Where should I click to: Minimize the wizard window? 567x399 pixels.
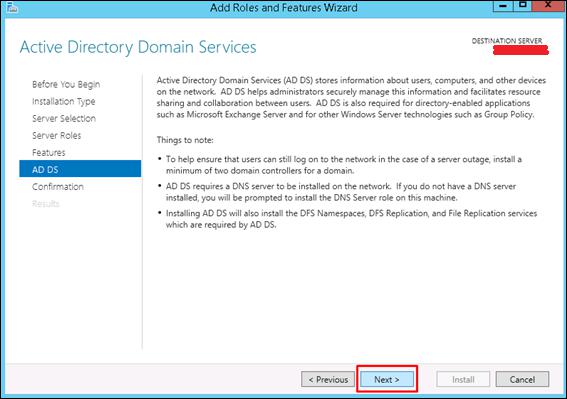pos(503,5)
